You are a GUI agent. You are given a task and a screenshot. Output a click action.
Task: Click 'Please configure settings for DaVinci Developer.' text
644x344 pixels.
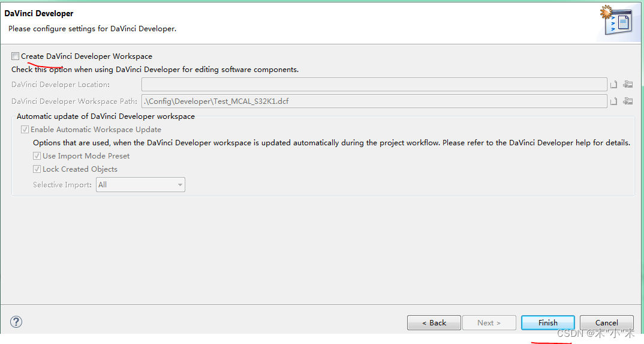pos(92,29)
